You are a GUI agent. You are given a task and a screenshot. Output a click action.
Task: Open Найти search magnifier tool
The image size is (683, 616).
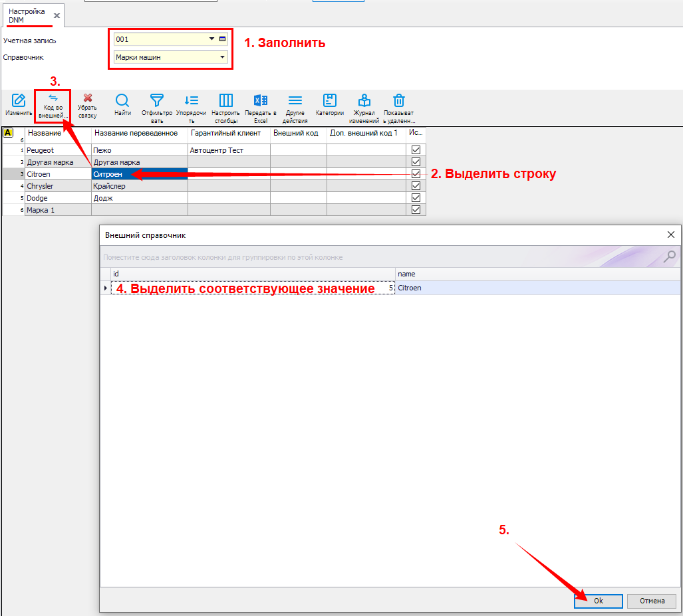tap(122, 100)
